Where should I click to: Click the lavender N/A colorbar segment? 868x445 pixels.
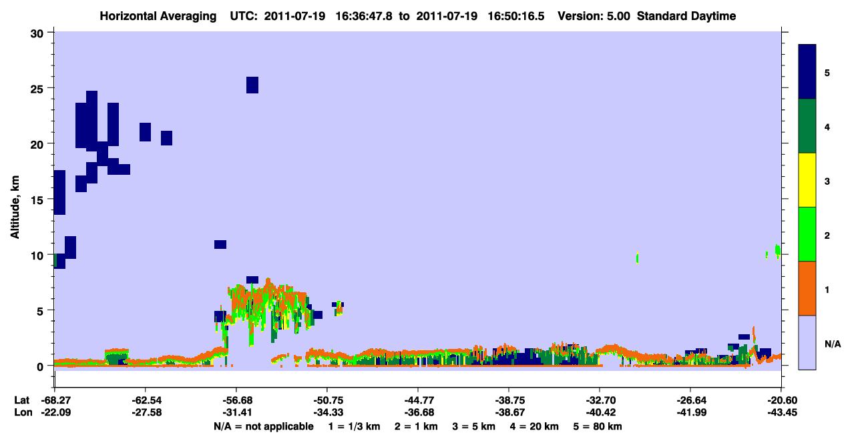tap(807, 342)
